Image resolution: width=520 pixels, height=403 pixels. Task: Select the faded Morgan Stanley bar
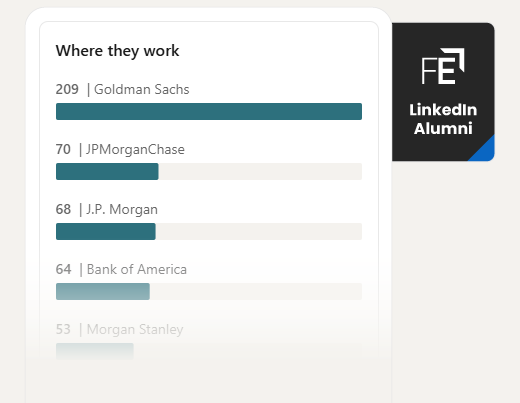95,351
